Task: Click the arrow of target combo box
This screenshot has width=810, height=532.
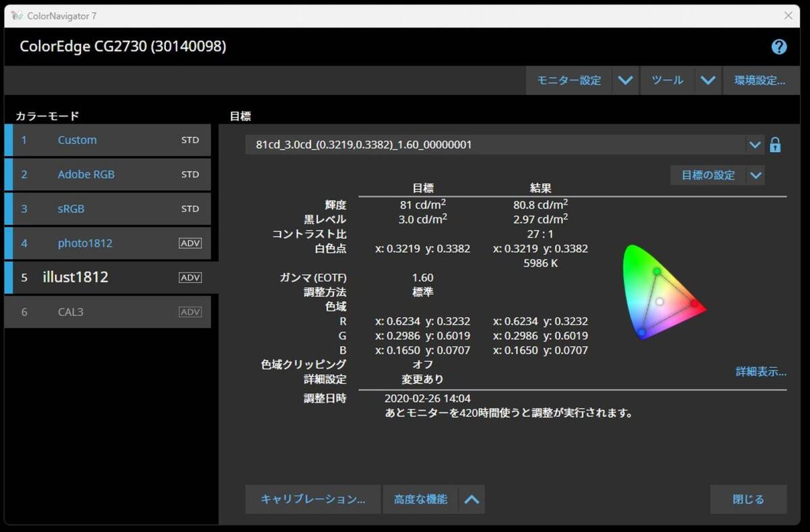Action: pyautogui.click(x=755, y=144)
